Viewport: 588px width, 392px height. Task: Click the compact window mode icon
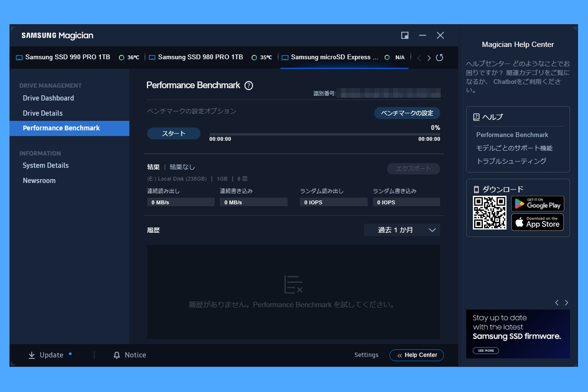[405, 36]
